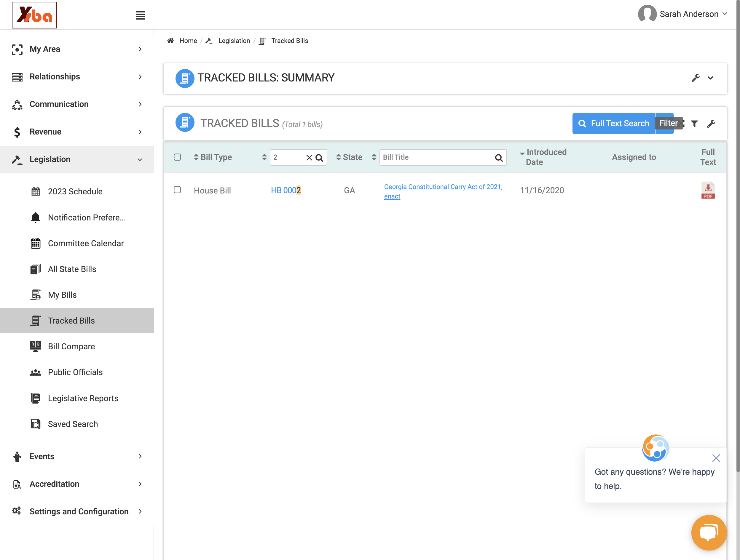Click the hamburger menu icon in the header
740x560 pixels.
click(140, 15)
